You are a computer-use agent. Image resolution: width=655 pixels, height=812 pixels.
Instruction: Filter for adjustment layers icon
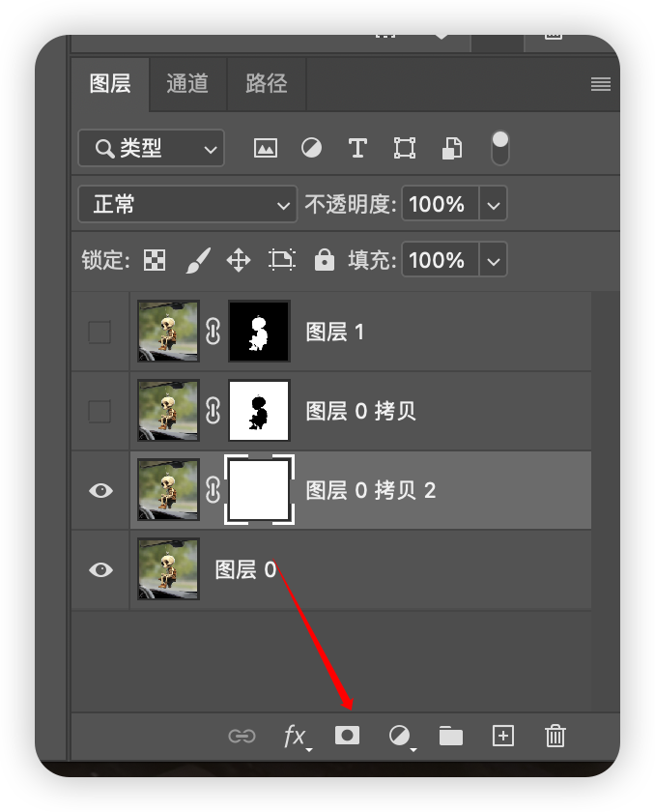point(311,148)
